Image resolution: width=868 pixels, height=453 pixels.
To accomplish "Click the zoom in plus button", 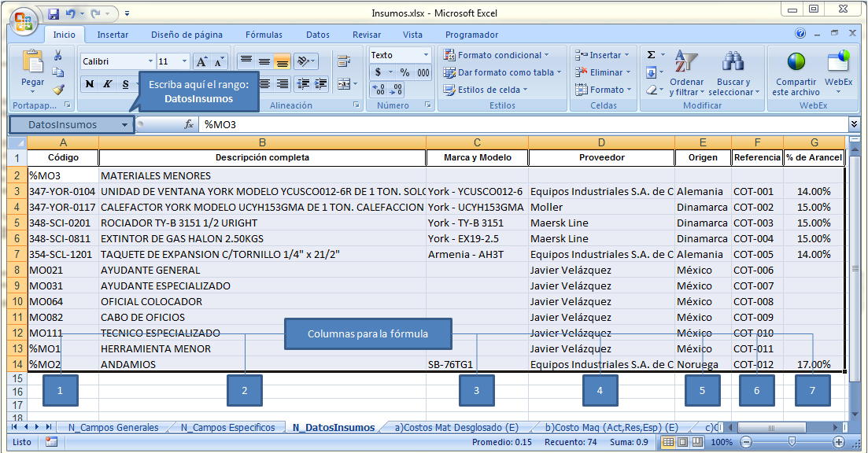I will pos(839,442).
